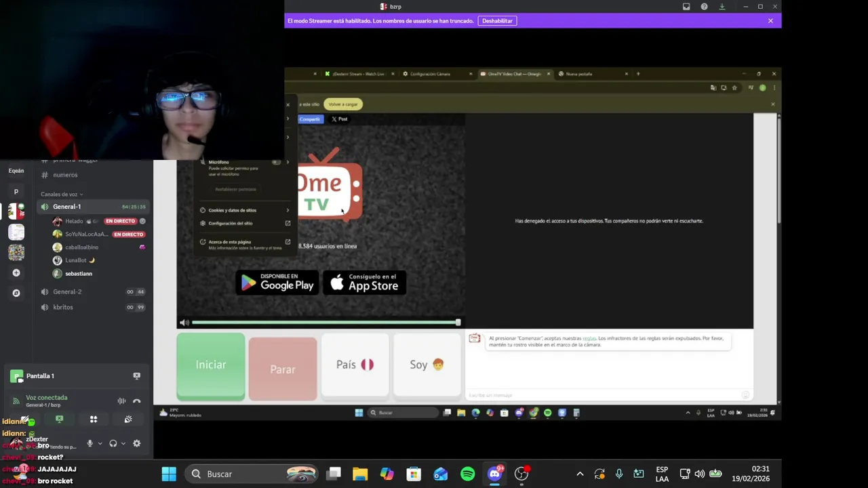Open the General-1 voice channel
This screenshot has height=488, width=868.
[x=94, y=207]
